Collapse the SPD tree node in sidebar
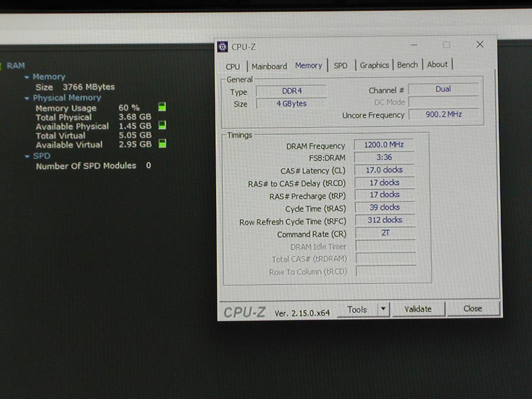Viewport: 532px width, 399px height. tap(27, 157)
